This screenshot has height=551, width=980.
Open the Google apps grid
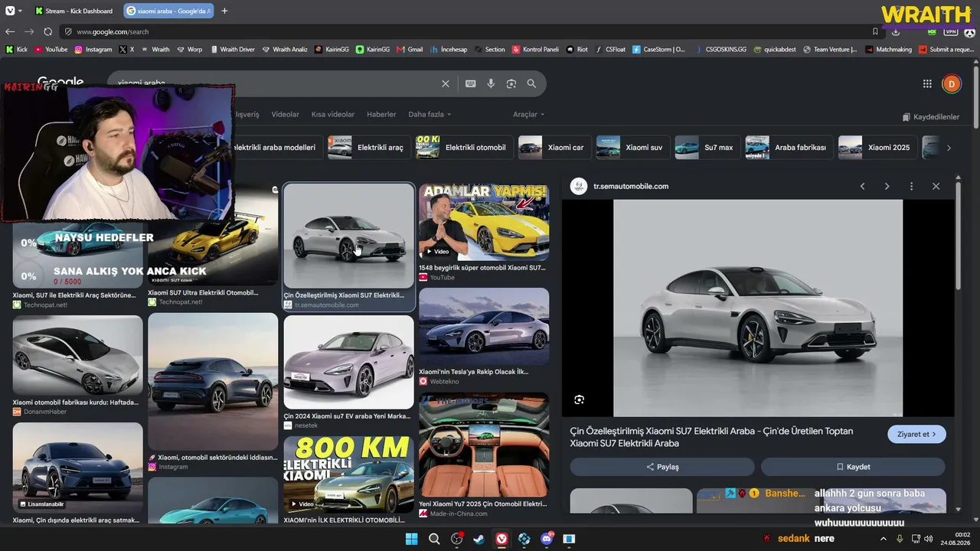927,83
